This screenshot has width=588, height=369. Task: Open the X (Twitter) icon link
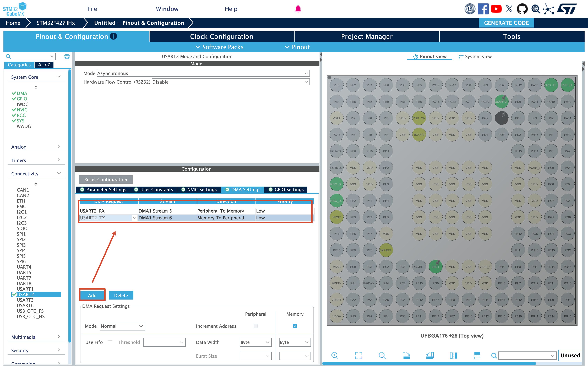(509, 9)
